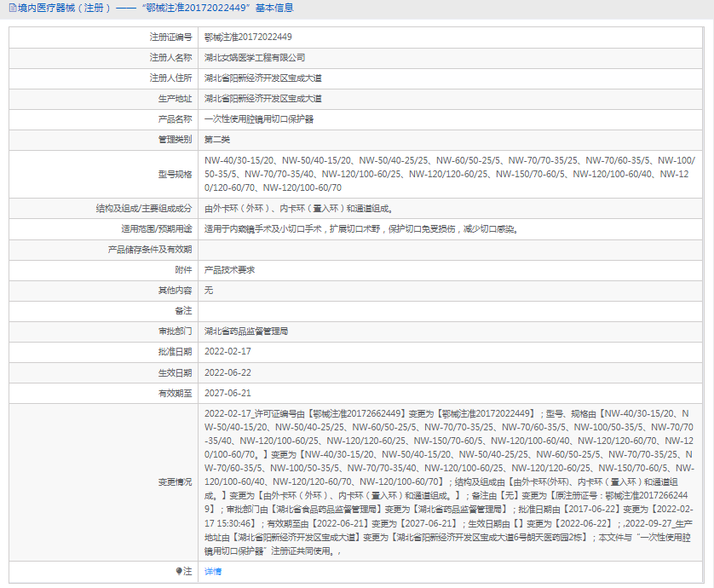
Task: Select product name 一次性使用腔镜用切口保护器
Action: click(x=259, y=119)
